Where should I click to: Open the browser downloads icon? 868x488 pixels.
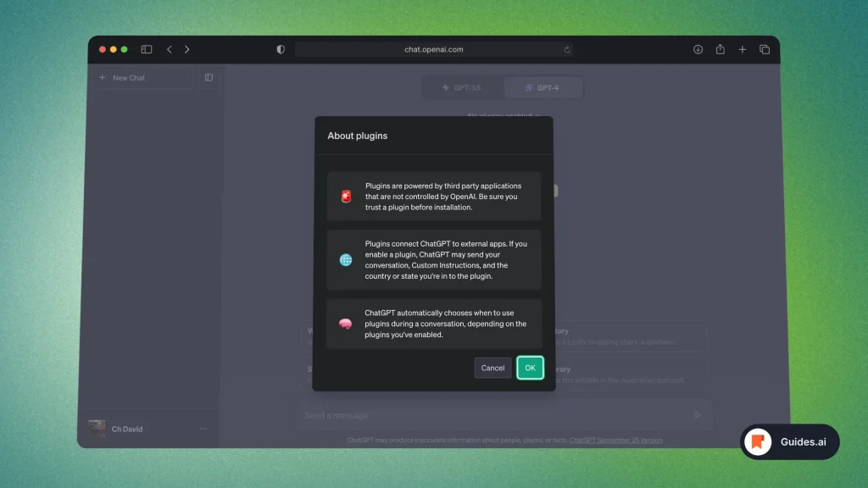(x=698, y=49)
